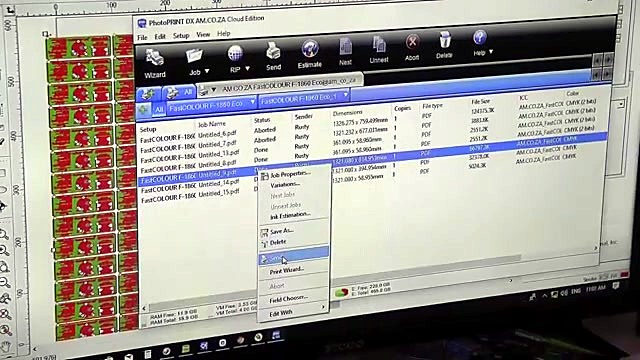Sort by the File type column header
The height and width of the screenshot is (360, 640).
tap(432, 106)
